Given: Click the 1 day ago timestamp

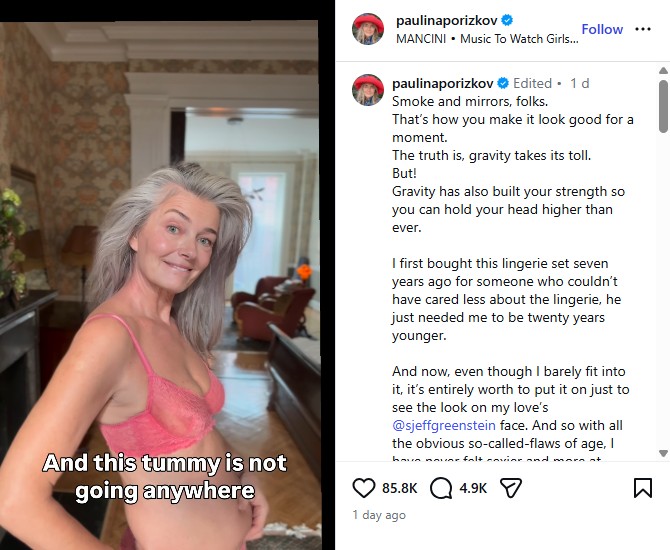Looking at the screenshot, I should pos(379,515).
